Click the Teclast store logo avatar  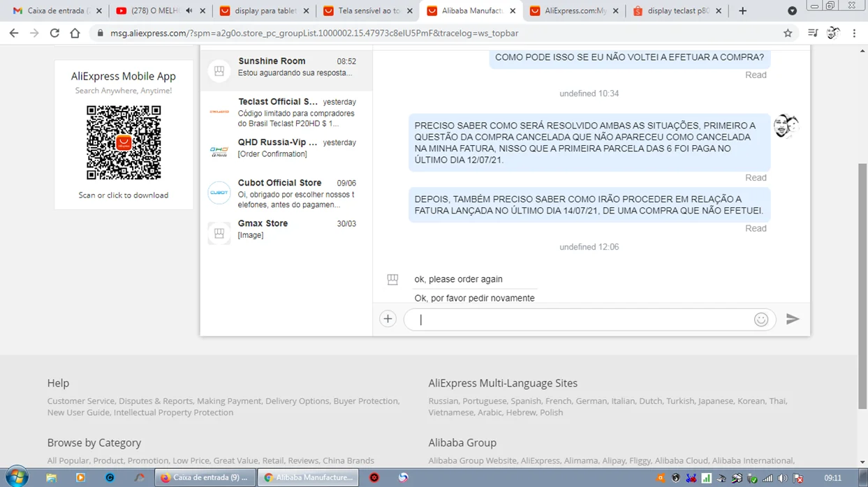point(219,112)
